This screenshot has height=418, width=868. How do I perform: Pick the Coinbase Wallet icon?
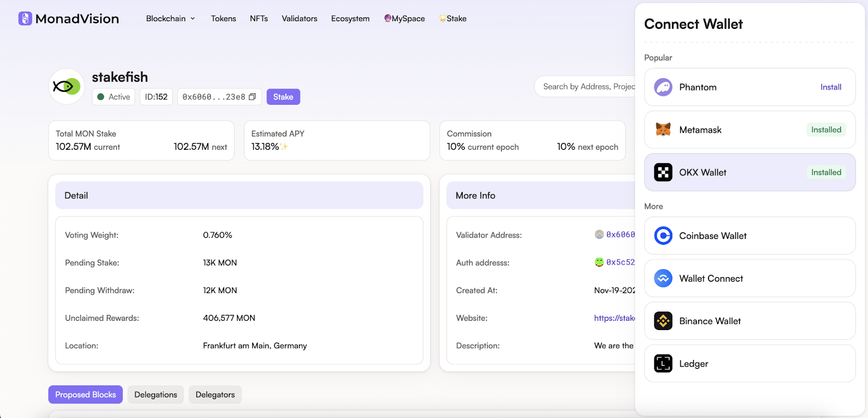point(663,236)
